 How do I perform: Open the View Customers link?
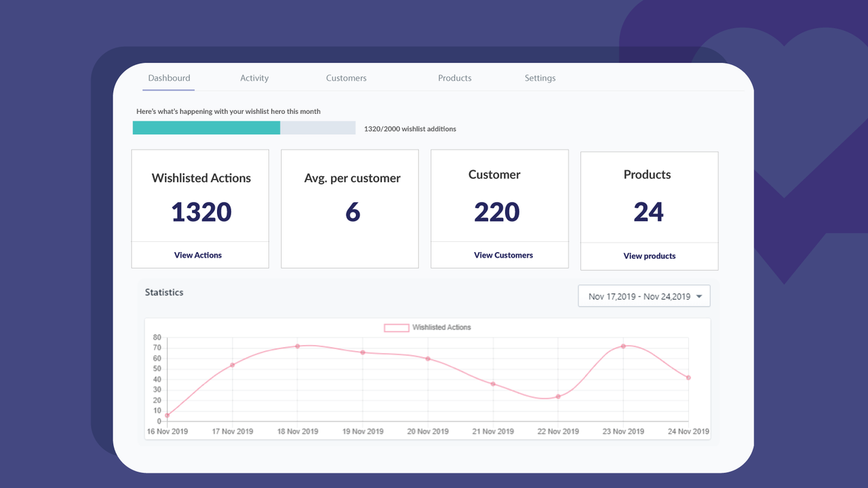coord(503,255)
